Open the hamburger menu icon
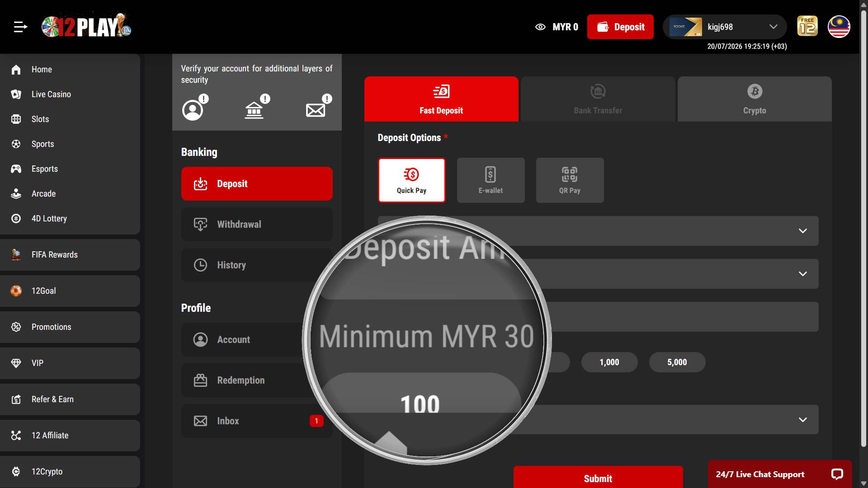The width and height of the screenshot is (868, 488). pyautogui.click(x=20, y=27)
